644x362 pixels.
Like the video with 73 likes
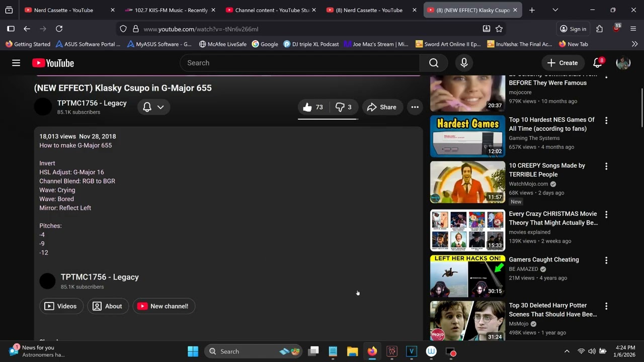(313, 107)
